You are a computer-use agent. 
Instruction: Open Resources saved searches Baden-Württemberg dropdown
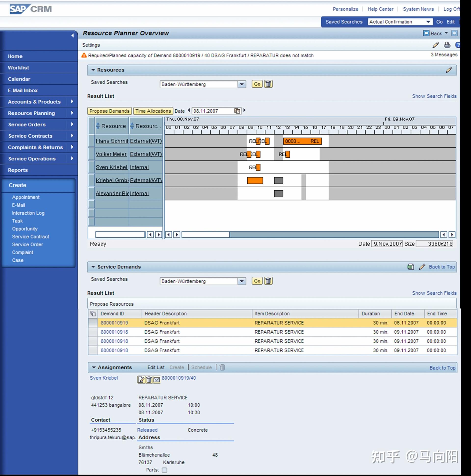click(x=242, y=84)
